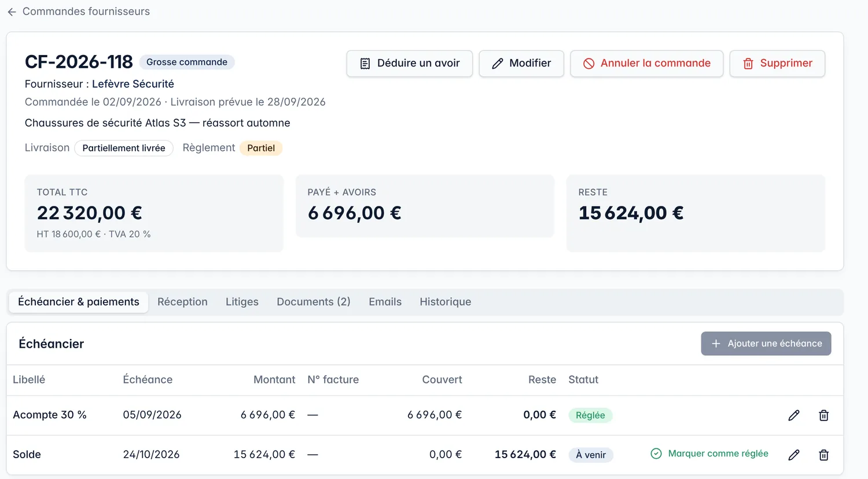Viewport: 868px width, 479px height.
Task: Click the PAYÉ + AVOIRS card amount
Action: 355,213
